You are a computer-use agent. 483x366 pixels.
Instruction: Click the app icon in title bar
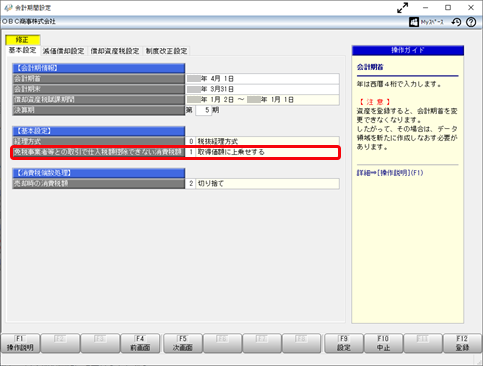(8, 8)
